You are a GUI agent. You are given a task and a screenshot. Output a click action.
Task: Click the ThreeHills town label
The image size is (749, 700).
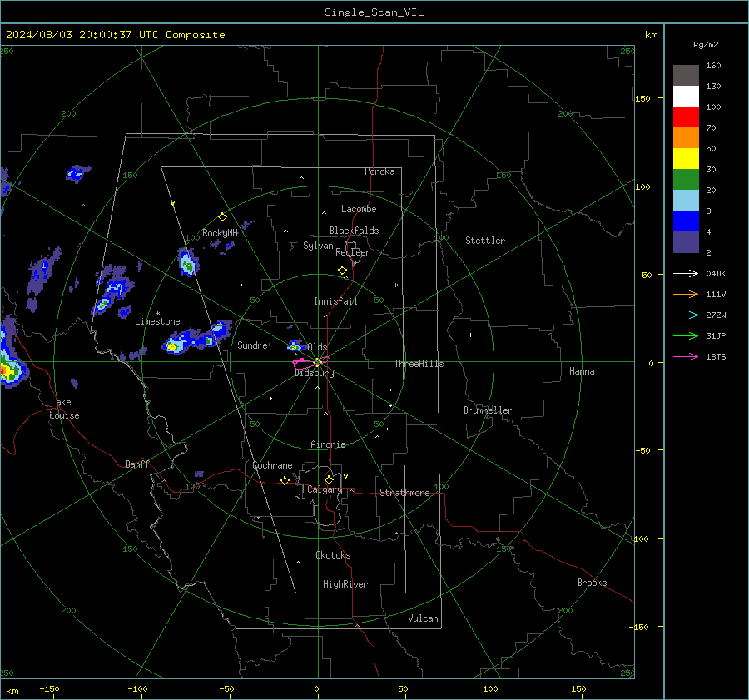click(419, 364)
